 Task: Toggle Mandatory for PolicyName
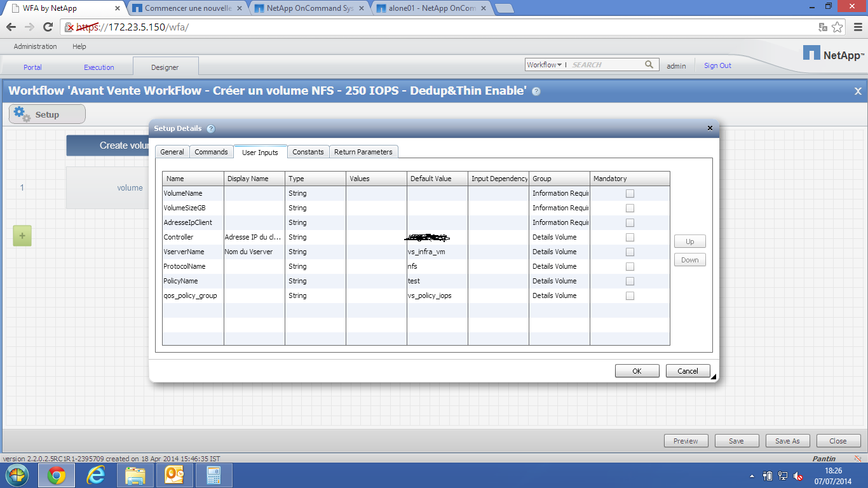coord(630,281)
